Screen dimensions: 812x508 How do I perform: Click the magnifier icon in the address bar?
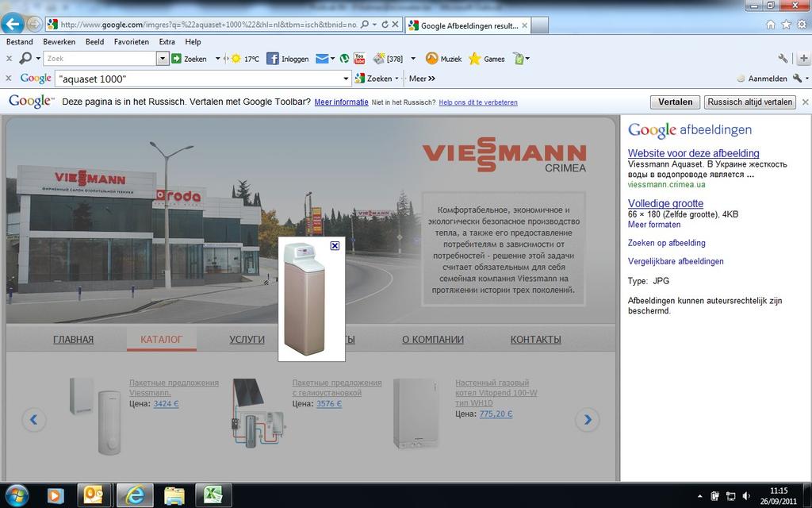(365, 25)
